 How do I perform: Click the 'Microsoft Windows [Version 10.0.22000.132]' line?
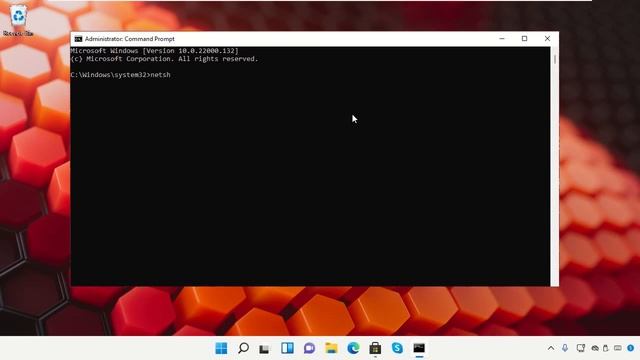(x=154, y=51)
